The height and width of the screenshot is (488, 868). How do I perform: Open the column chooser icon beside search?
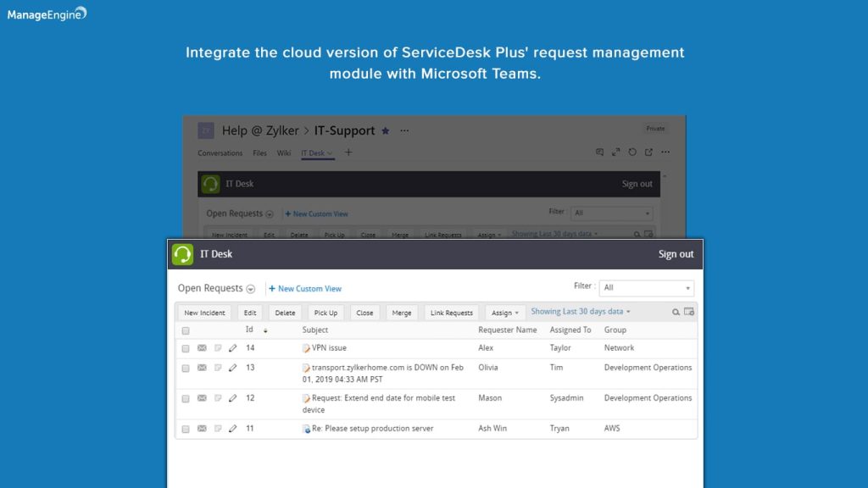689,312
